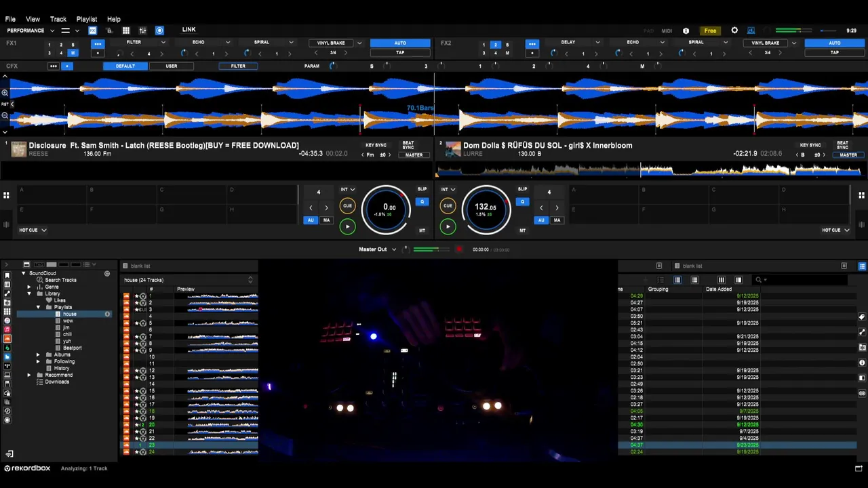
Task: Select Search Tracks in SoundCloud tree
Action: pos(60,280)
